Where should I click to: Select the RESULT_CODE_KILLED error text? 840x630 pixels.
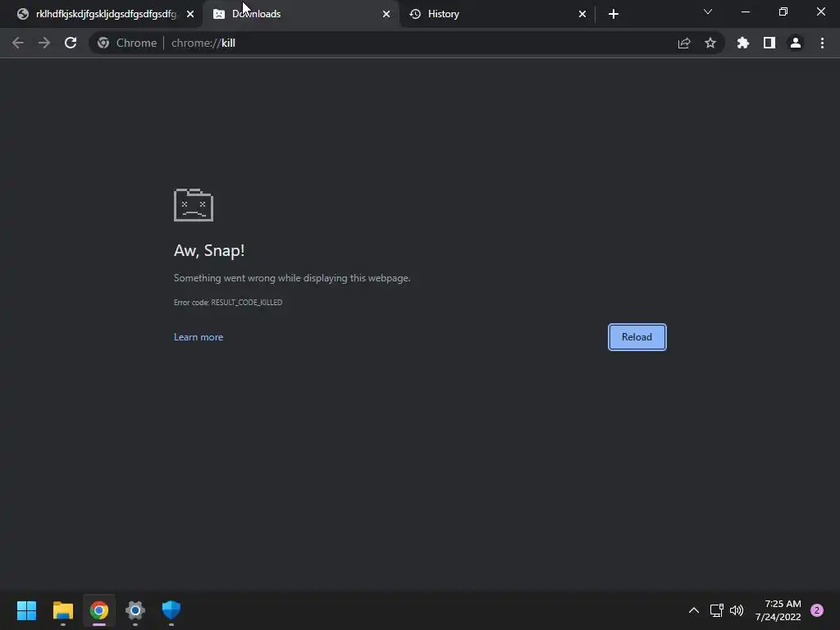point(246,302)
